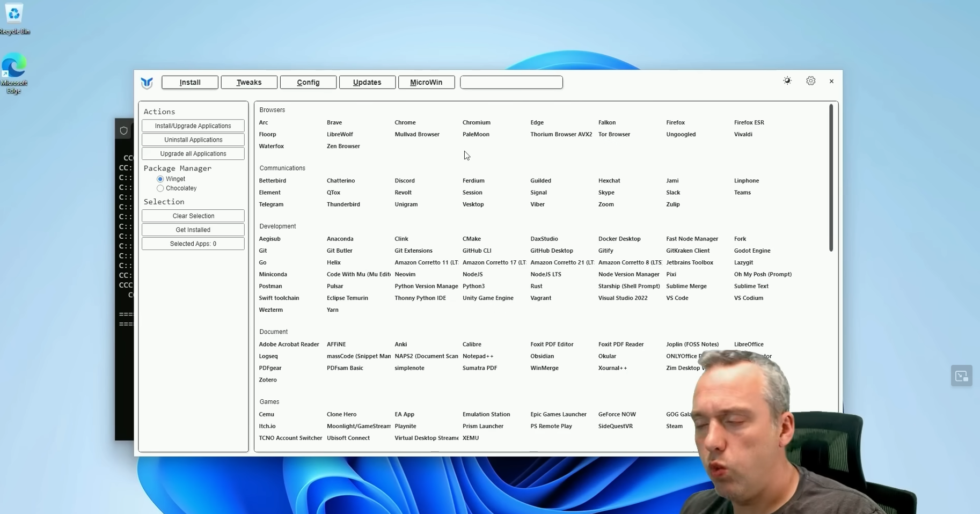Viewport: 980px width, 514px height.
Task: Select Unity Game Engine entry
Action: click(488, 298)
